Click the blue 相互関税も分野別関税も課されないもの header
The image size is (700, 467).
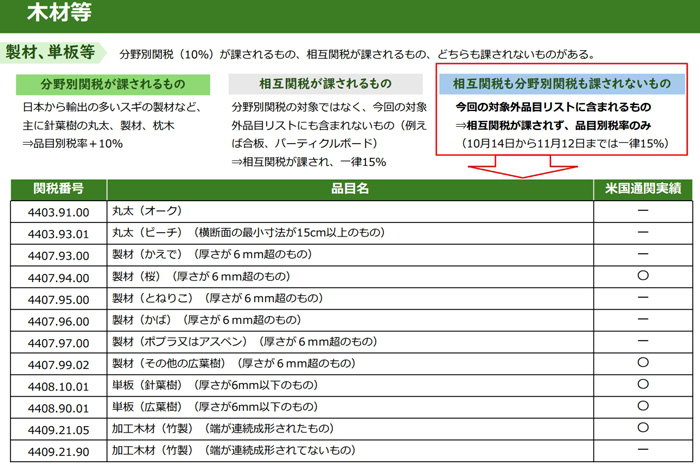tap(561, 84)
